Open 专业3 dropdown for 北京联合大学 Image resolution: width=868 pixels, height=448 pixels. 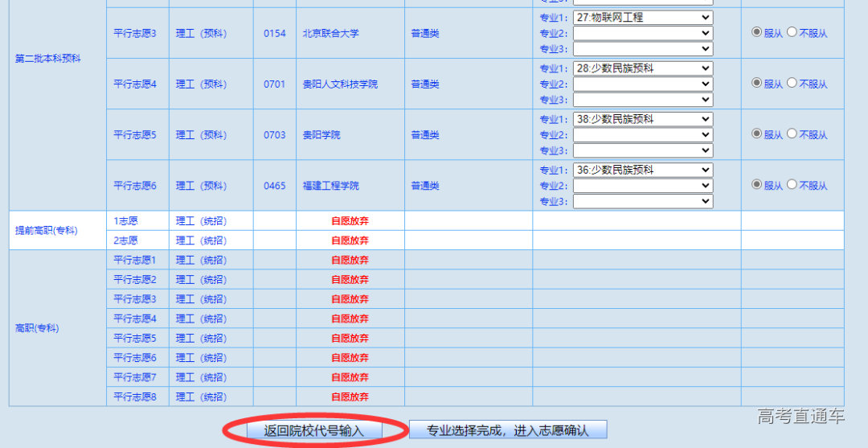pyautogui.click(x=642, y=49)
